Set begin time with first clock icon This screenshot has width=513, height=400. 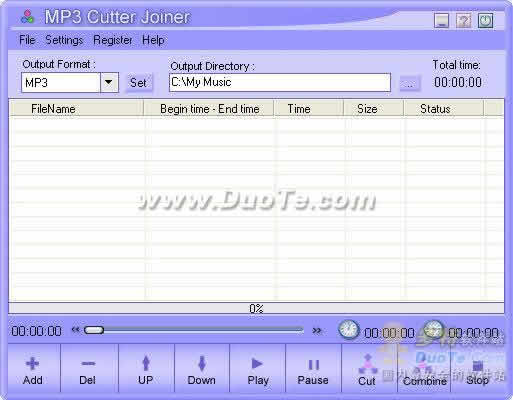tap(349, 330)
